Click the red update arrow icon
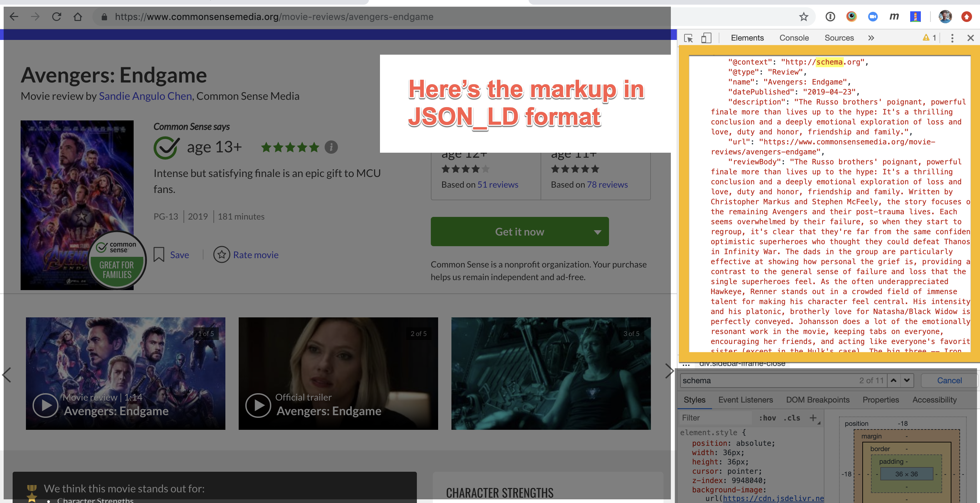The image size is (980, 503). [x=967, y=17]
